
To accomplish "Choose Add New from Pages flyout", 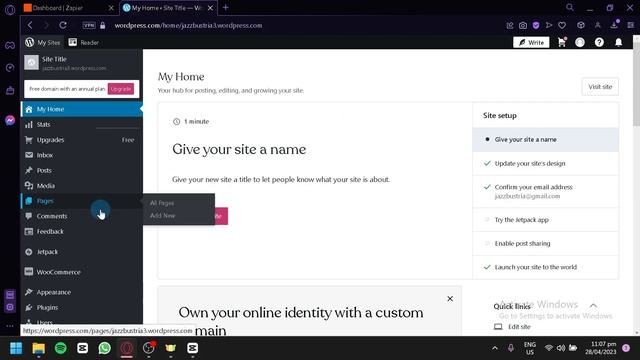I will coord(162,216).
